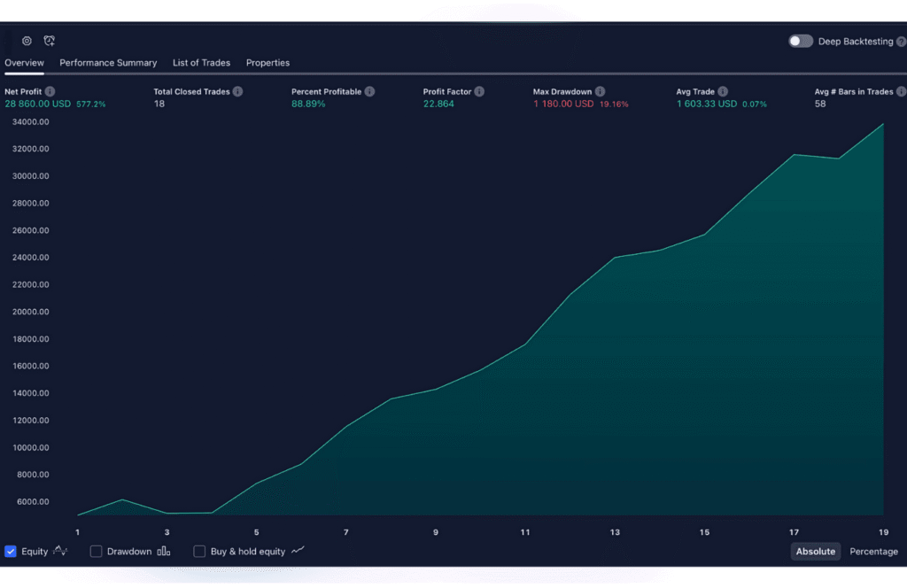
Task: Go to the Properties tab
Action: (267, 63)
